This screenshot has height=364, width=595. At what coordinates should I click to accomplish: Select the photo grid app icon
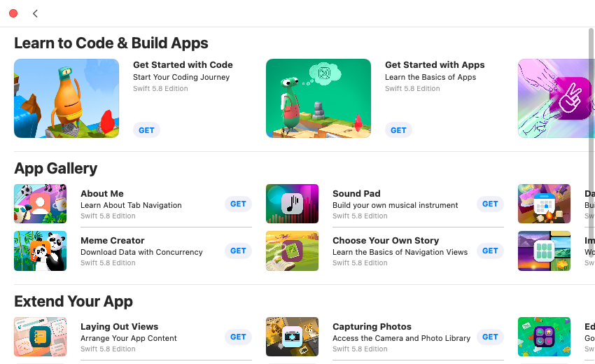544,251
